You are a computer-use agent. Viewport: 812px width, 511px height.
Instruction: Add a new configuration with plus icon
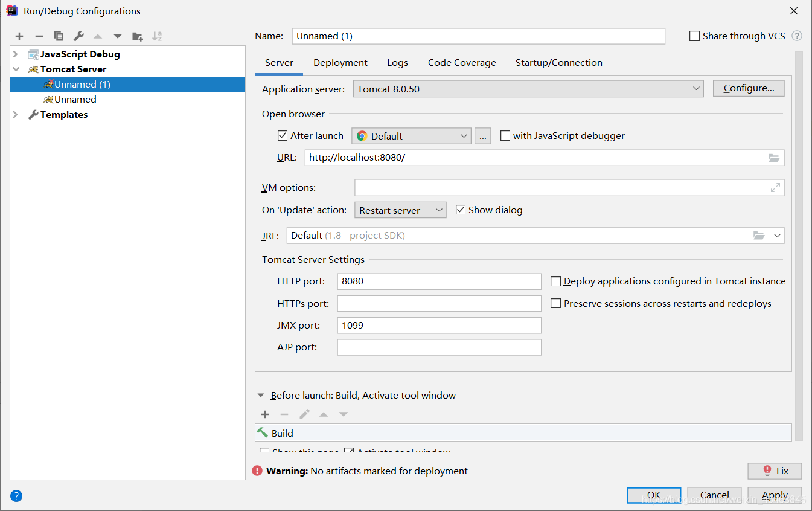click(19, 36)
